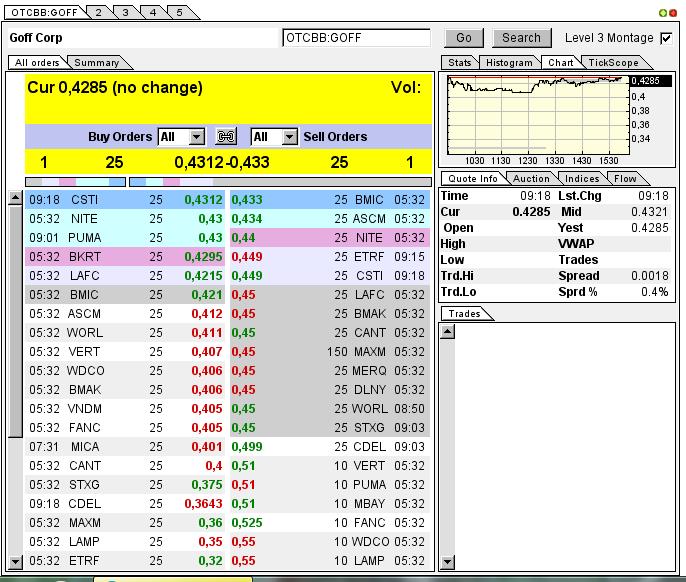Click the yellow Cur 0,4285 price banner

pos(228,98)
